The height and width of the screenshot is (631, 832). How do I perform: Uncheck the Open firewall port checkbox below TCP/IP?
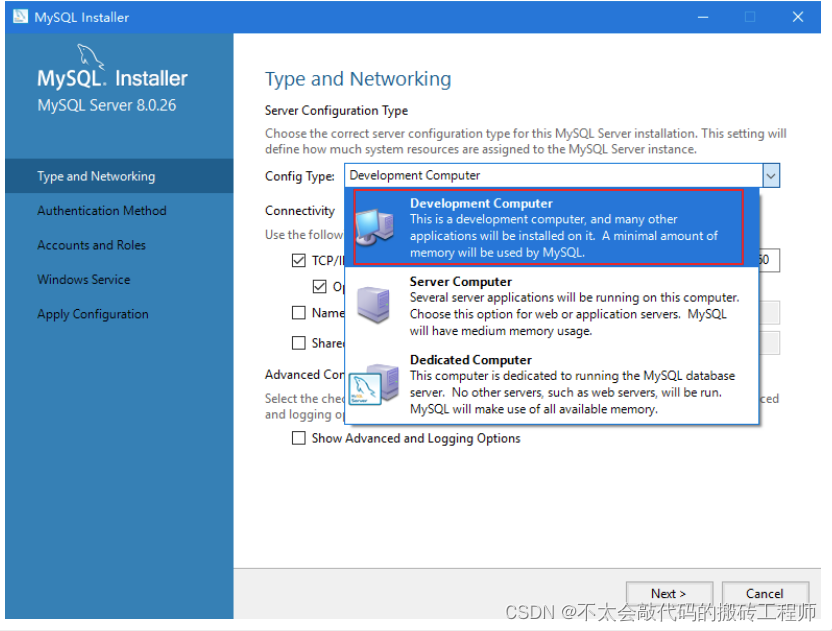pyautogui.click(x=319, y=287)
